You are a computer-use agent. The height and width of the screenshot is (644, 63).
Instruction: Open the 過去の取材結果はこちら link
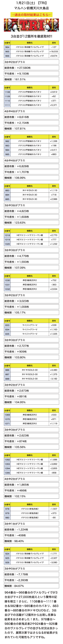click(31, 15)
